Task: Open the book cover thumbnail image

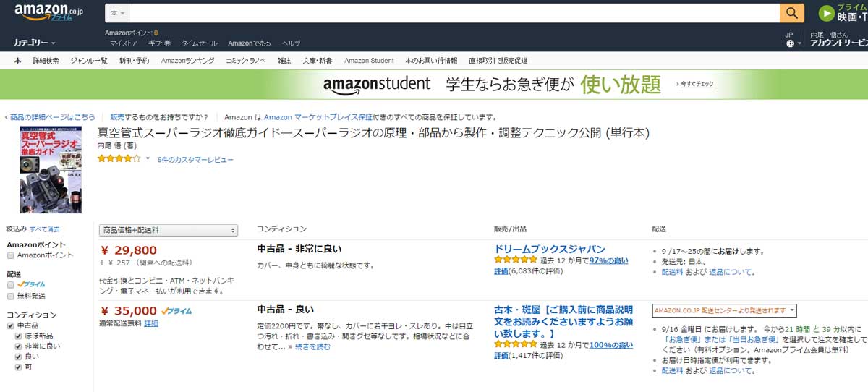Action: pos(51,170)
